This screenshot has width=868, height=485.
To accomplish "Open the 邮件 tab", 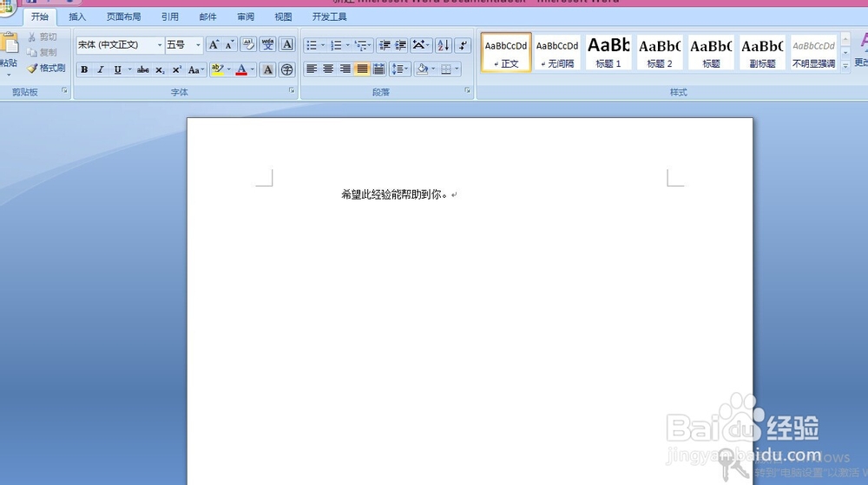I will point(208,16).
